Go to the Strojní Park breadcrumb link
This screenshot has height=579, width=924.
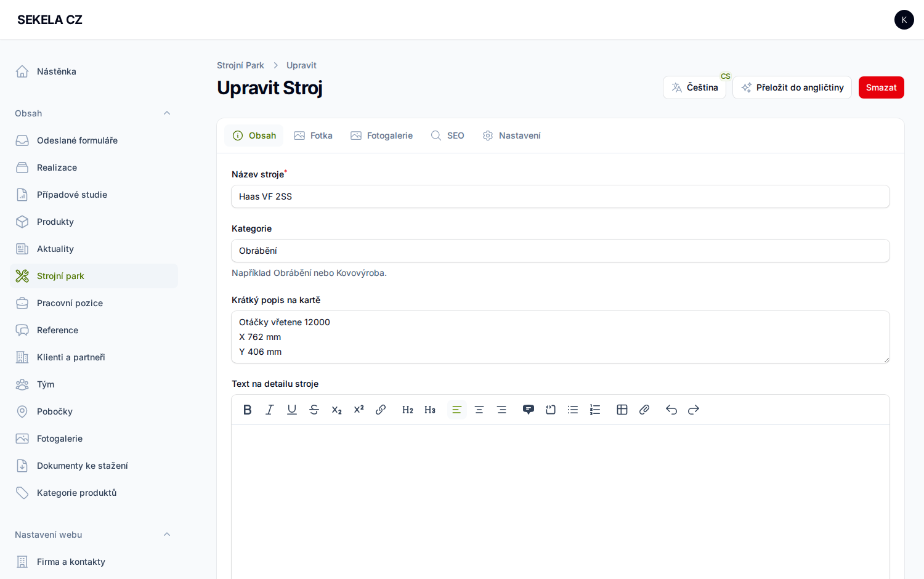[240, 65]
